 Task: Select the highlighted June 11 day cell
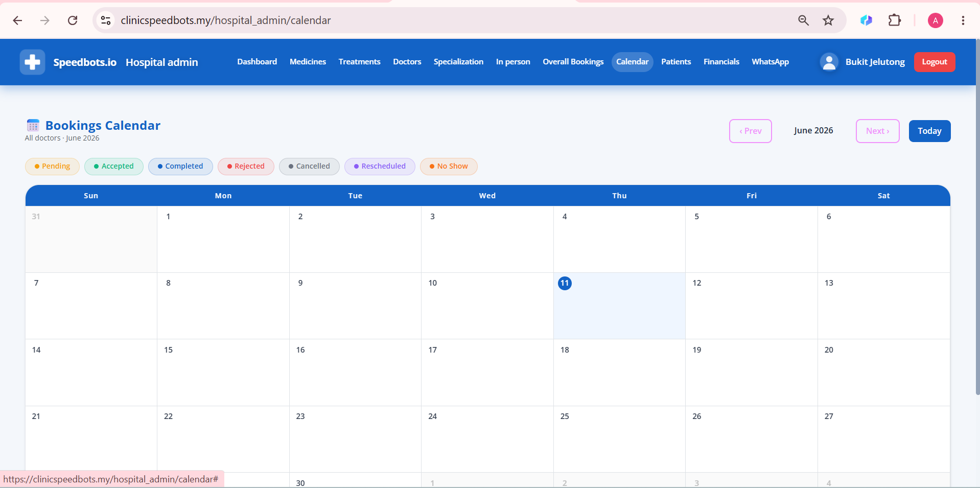619,306
